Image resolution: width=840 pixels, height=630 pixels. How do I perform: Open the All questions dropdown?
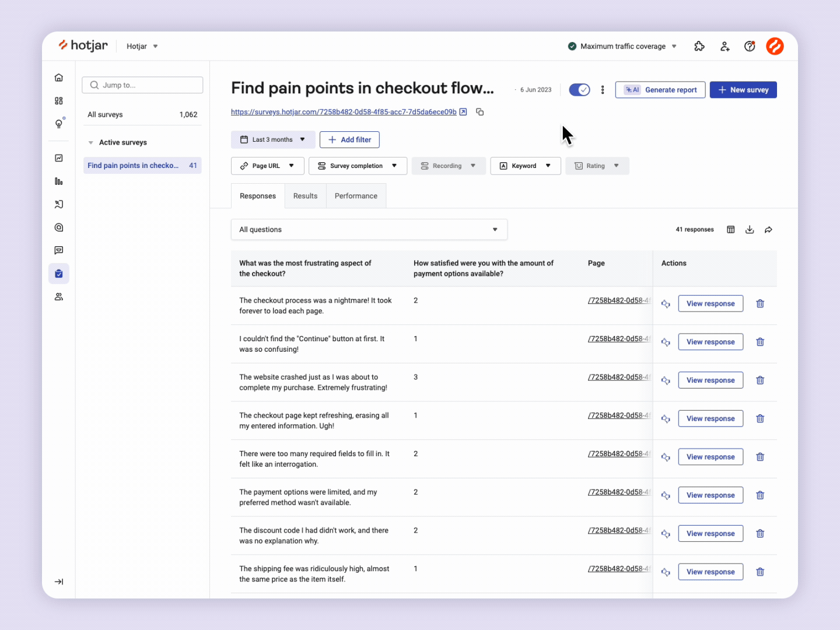(x=369, y=229)
